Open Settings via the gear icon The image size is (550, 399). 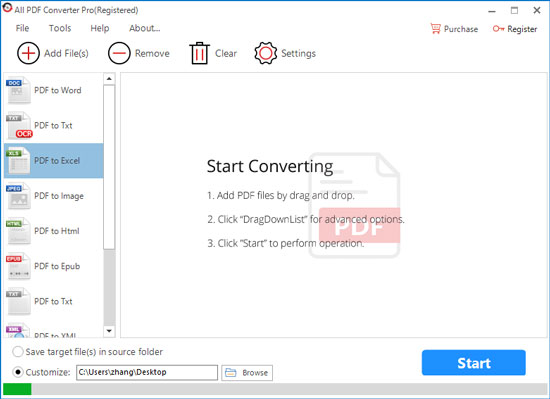click(x=266, y=53)
